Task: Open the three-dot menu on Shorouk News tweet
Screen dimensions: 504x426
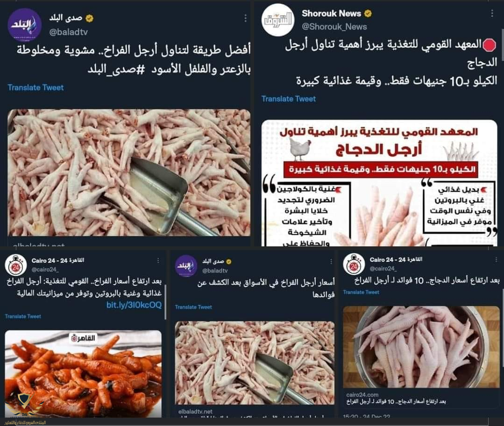Action: (492, 13)
